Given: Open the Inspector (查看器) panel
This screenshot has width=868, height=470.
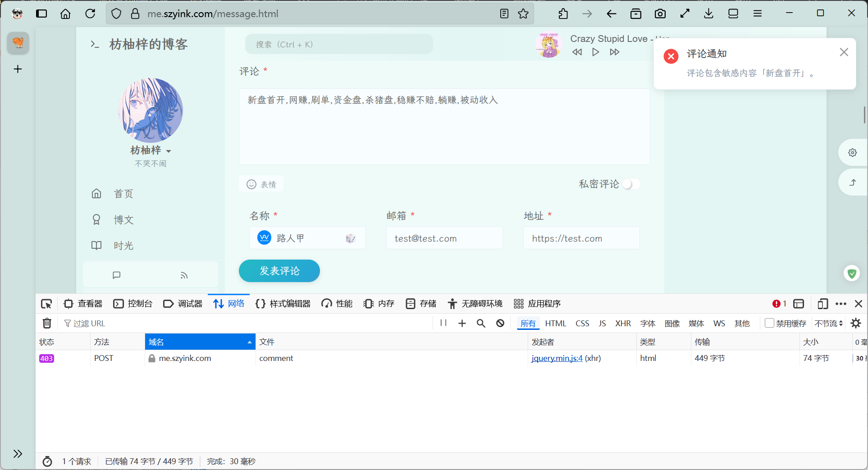Looking at the screenshot, I should pyautogui.click(x=82, y=303).
